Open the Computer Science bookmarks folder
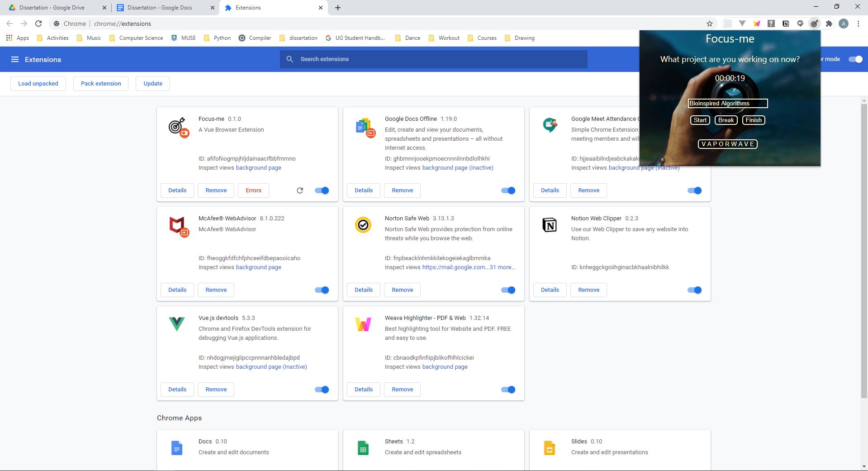This screenshot has height=471, width=868. (x=136, y=38)
